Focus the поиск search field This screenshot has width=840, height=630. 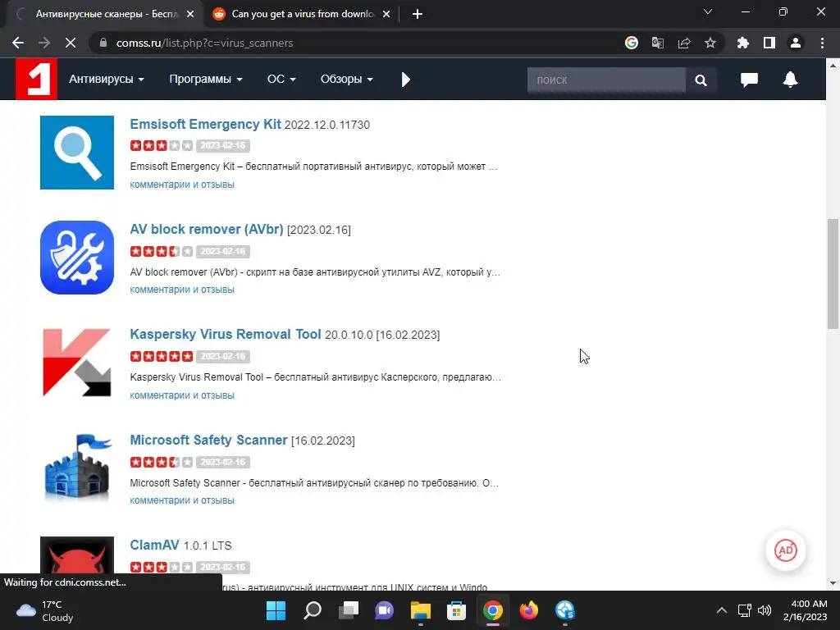coord(606,80)
